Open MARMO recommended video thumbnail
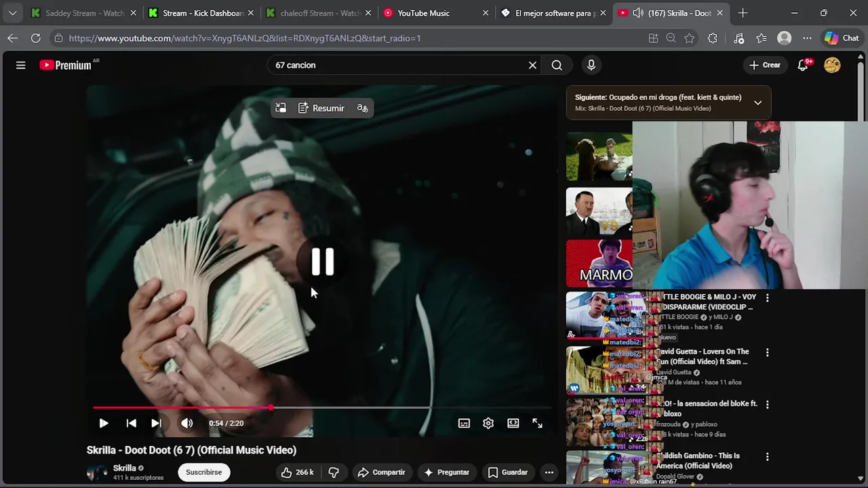This screenshot has width=868, height=488. click(x=599, y=263)
